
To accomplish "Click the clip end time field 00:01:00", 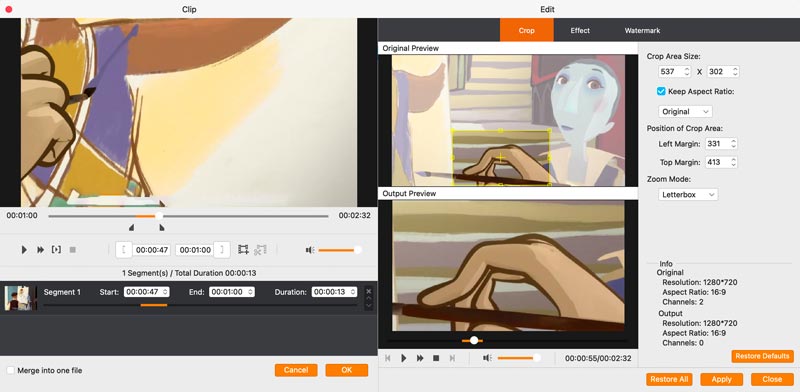I will click(x=194, y=250).
